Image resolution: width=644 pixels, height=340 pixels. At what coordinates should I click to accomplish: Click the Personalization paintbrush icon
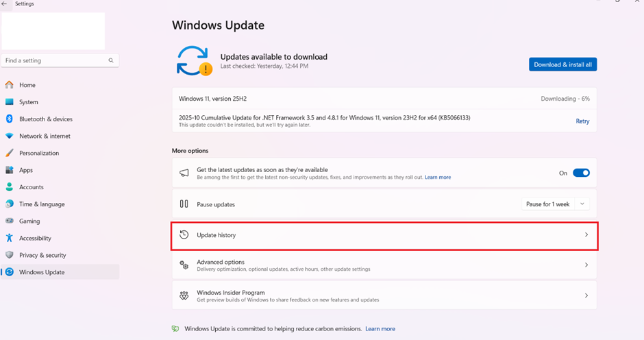click(x=10, y=153)
